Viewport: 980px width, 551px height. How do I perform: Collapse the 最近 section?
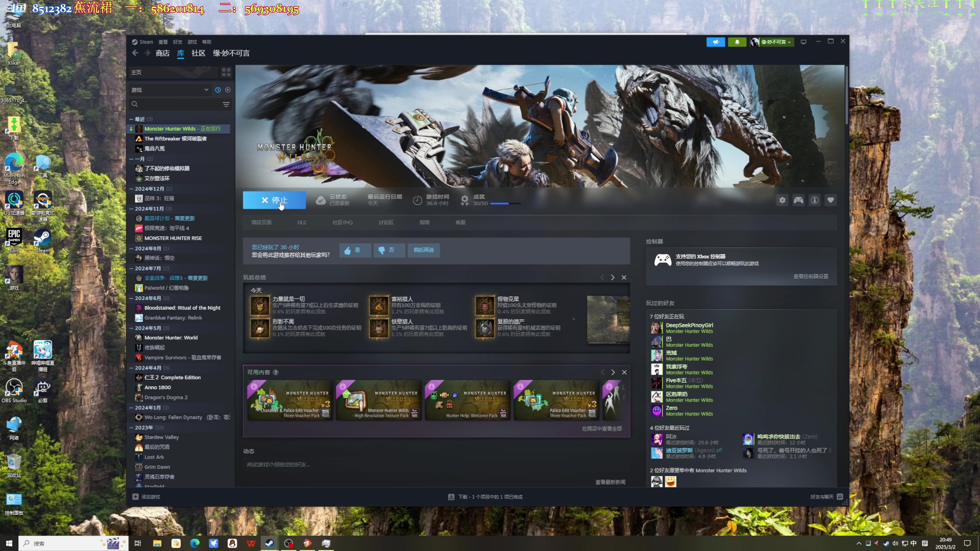131,119
